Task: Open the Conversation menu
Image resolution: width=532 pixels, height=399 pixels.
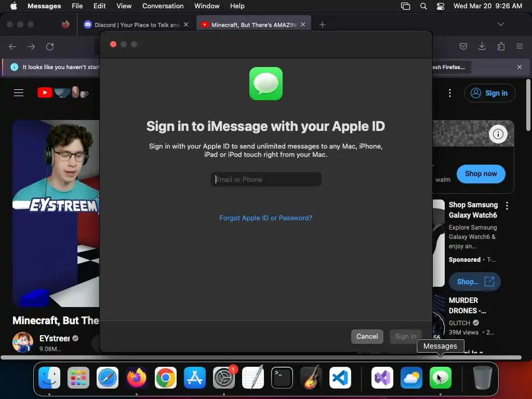Action: coord(163,6)
